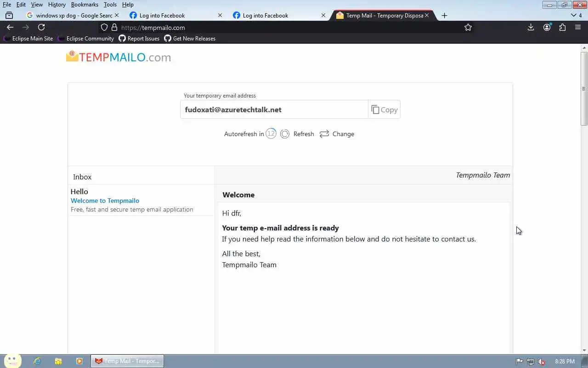
Task: Click the Change arrows icon
Action: (x=324, y=134)
